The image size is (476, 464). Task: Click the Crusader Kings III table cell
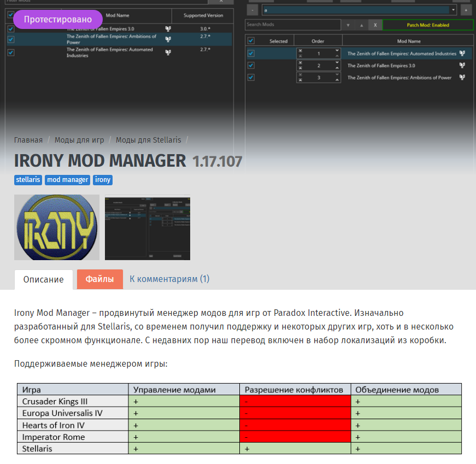(73, 401)
